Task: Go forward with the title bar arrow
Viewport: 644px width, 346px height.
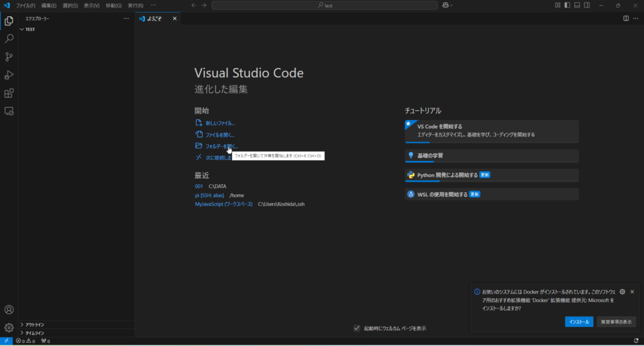Action: click(x=204, y=5)
